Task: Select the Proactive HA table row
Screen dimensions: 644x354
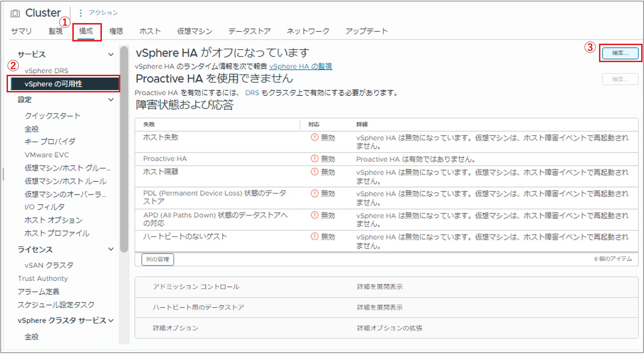Action: point(387,159)
